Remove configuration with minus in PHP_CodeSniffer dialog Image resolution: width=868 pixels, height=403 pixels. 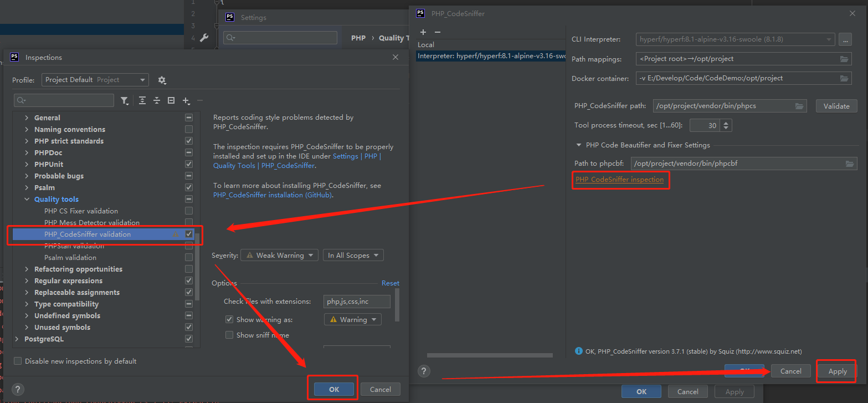(x=438, y=33)
